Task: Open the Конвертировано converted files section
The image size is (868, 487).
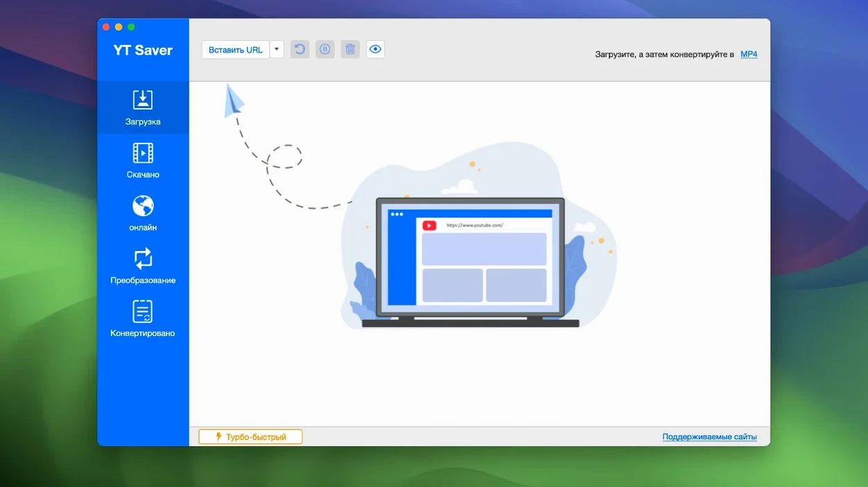Action: coord(143,319)
